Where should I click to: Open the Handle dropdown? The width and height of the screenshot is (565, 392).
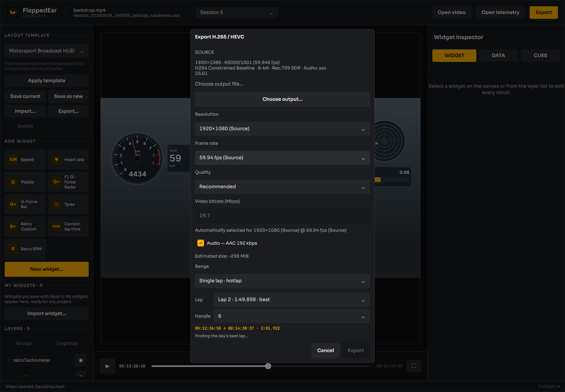pyautogui.click(x=292, y=316)
